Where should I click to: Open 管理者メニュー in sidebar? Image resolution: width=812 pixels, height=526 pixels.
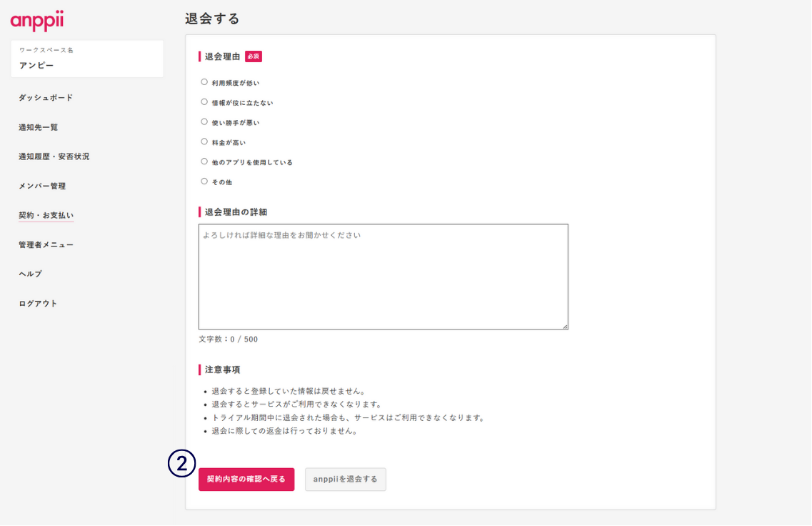pyautogui.click(x=46, y=245)
